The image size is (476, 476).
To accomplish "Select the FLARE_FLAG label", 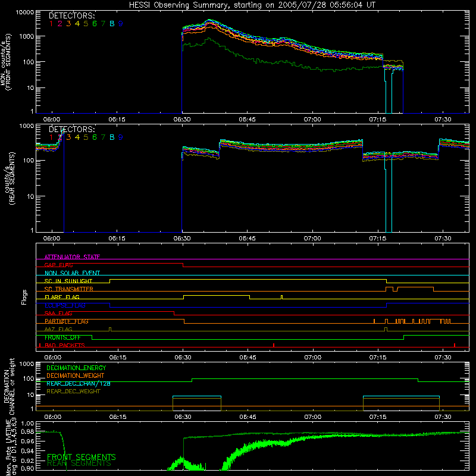I will pyautogui.click(x=62, y=297).
